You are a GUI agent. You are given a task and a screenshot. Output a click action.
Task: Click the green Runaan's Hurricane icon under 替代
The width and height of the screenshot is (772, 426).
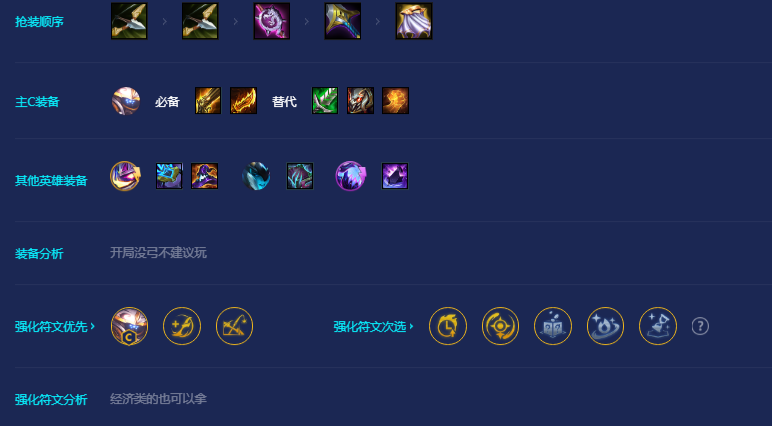click(325, 101)
